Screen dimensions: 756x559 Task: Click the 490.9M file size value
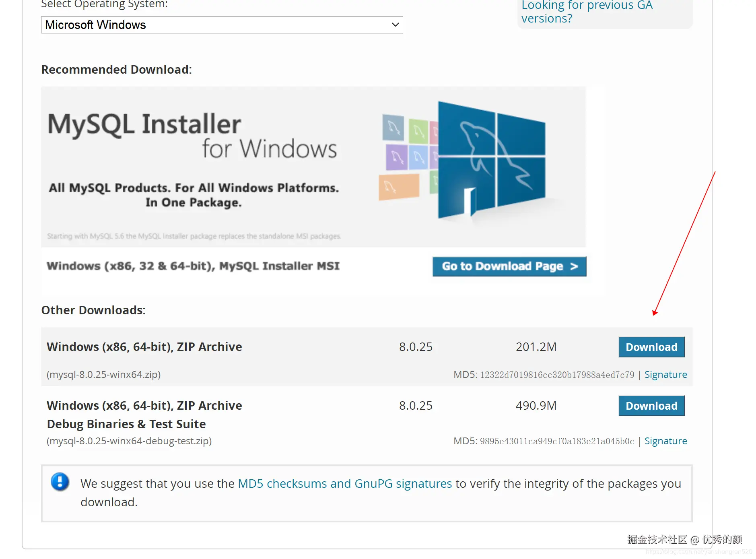[x=536, y=406]
